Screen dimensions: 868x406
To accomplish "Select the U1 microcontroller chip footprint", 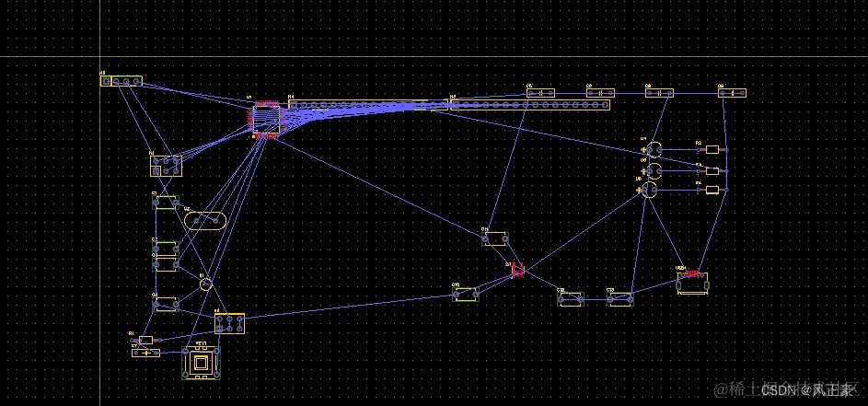I will click(266, 119).
